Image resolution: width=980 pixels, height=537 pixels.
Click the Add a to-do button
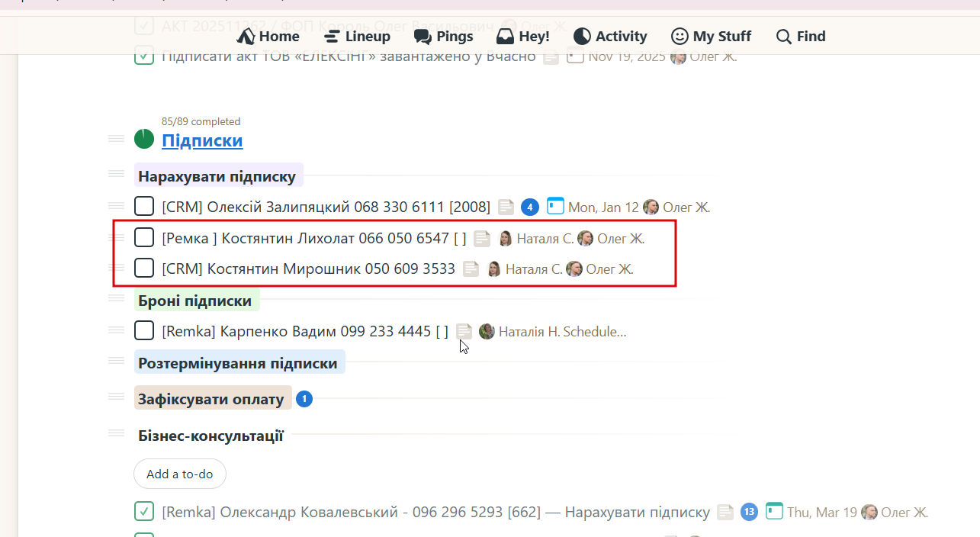180,474
